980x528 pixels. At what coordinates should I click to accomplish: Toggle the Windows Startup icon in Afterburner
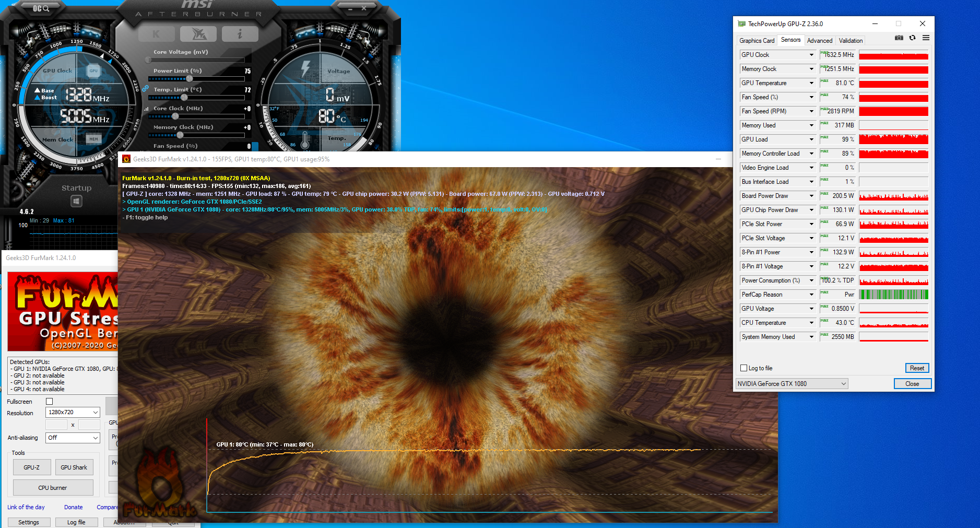pos(76,201)
